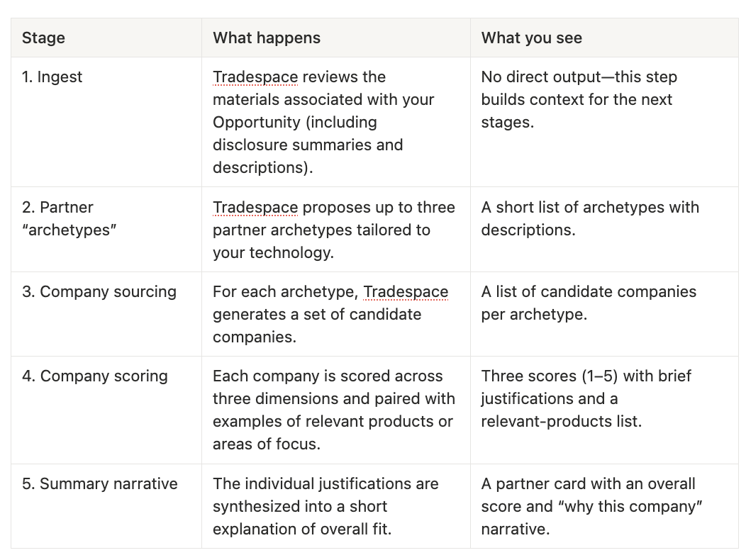This screenshot has height=560, width=746.
Task: Select the 4. Company scoring cell
Action: coord(106,410)
